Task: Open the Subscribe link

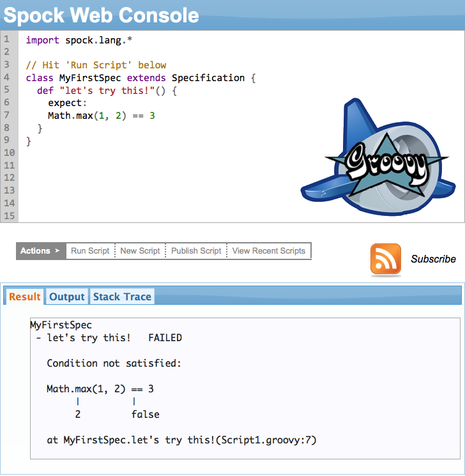Action: click(x=433, y=259)
